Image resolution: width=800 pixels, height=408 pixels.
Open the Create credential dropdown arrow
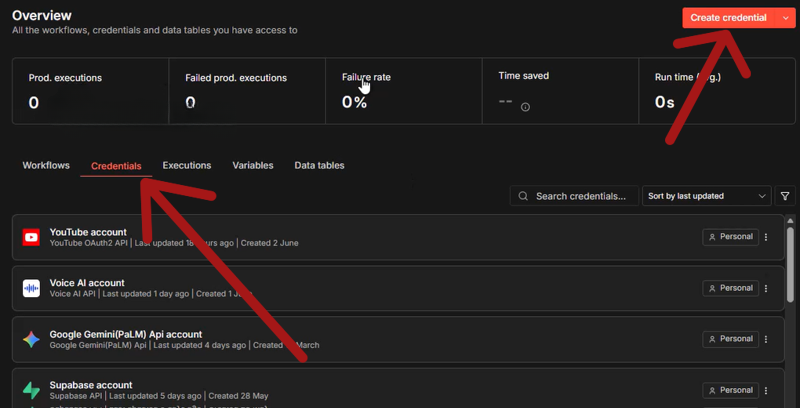[785, 18]
